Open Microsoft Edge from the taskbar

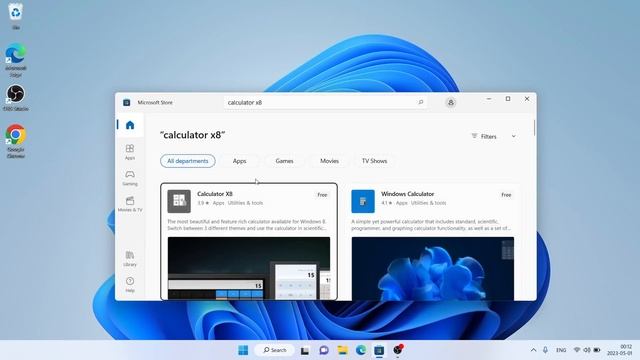[361, 350]
